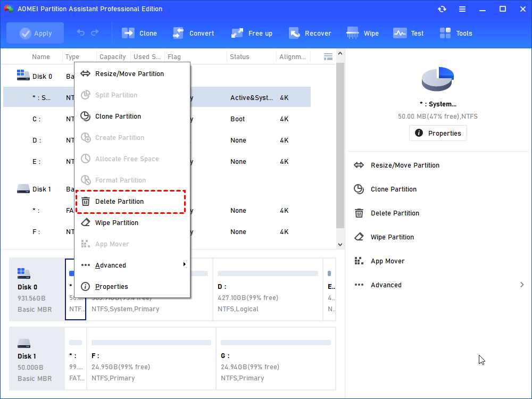The width and height of the screenshot is (532, 399).
Task: Click Disk 0 931.56GB tile in disk map
Action: click(x=37, y=289)
